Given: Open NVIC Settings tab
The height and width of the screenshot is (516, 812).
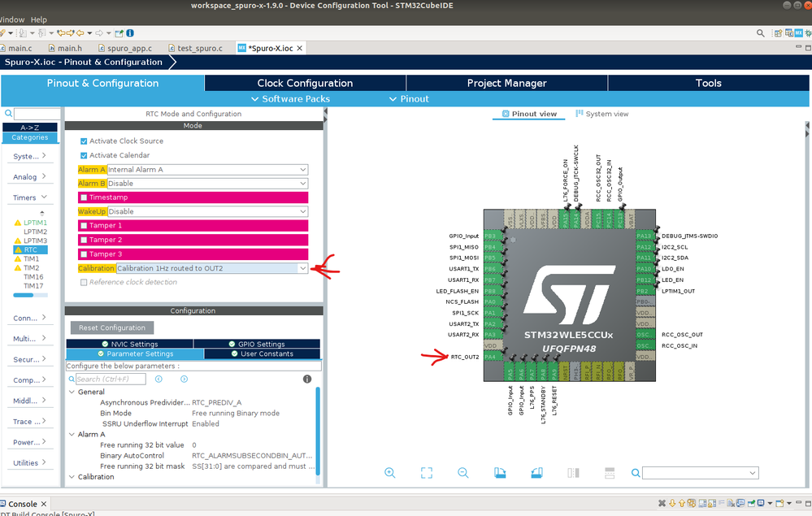Looking at the screenshot, I should (x=129, y=345).
